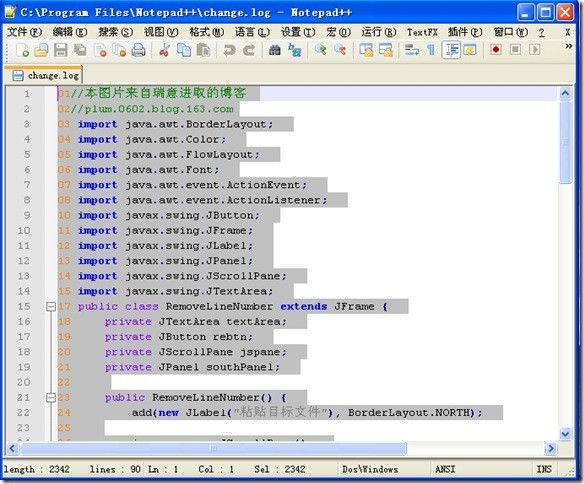Open the 搜索(S) menu

pyautogui.click(x=115, y=32)
